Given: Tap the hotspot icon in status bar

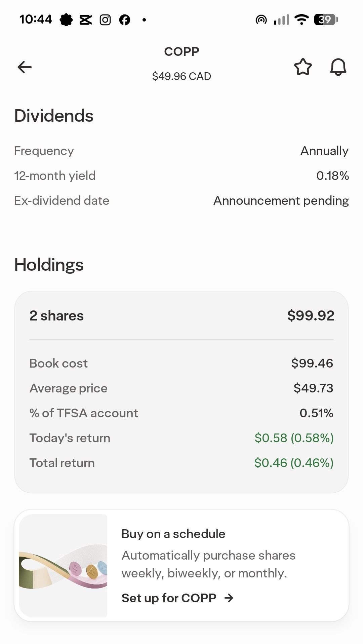Looking at the screenshot, I should pyautogui.click(x=261, y=20).
